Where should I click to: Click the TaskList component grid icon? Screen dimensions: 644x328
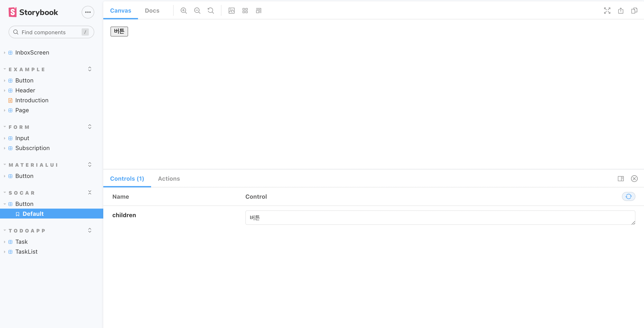point(10,252)
